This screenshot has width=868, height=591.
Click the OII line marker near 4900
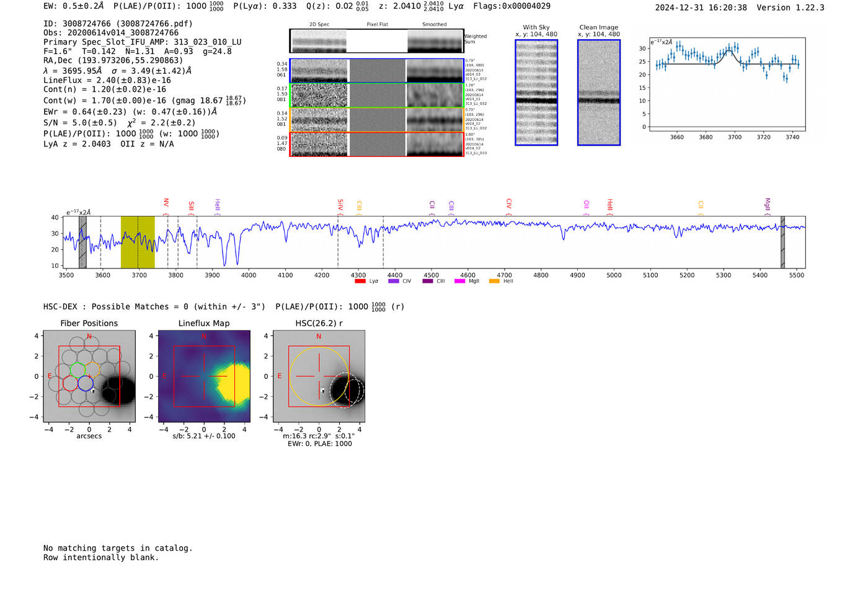click(x=587, y=207)
